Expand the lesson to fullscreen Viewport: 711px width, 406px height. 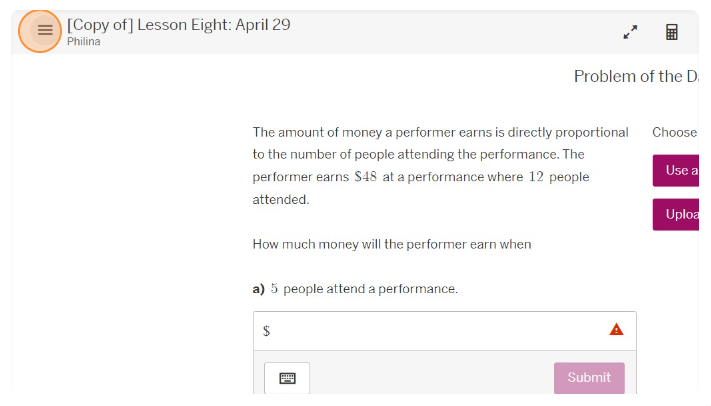point(630,32)
